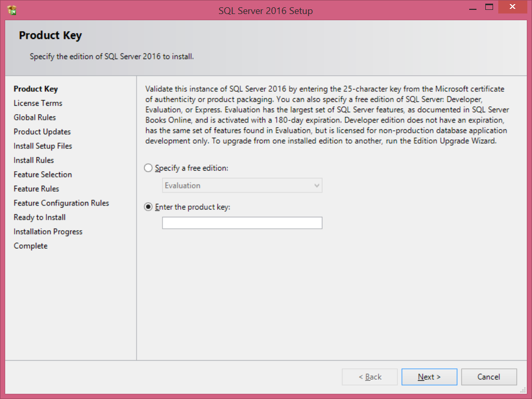Select the Installation Progress step
This screenshot has width=532, height=399.
pos(48,231)
